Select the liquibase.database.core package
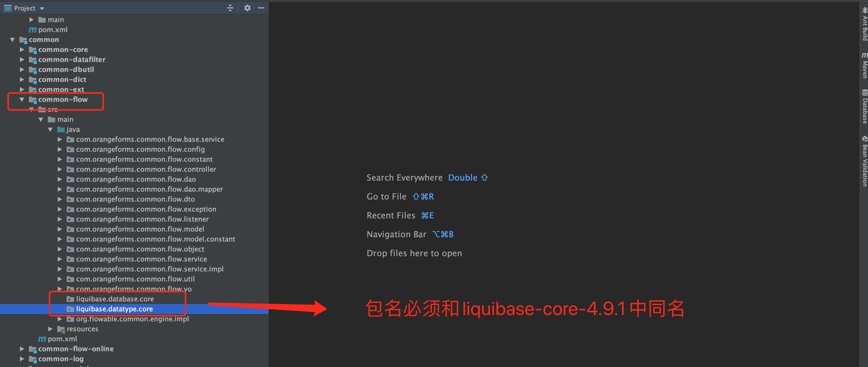Image resolution: width=868 pixels, height=367 pixels. pyautogui.click(x=115, y=299)
